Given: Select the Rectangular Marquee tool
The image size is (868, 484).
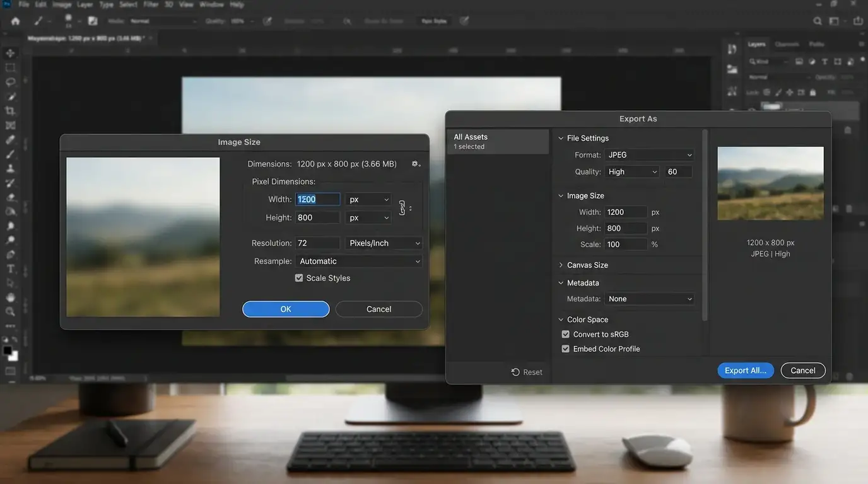Looking at the screenshot, I should pos(10,67).
